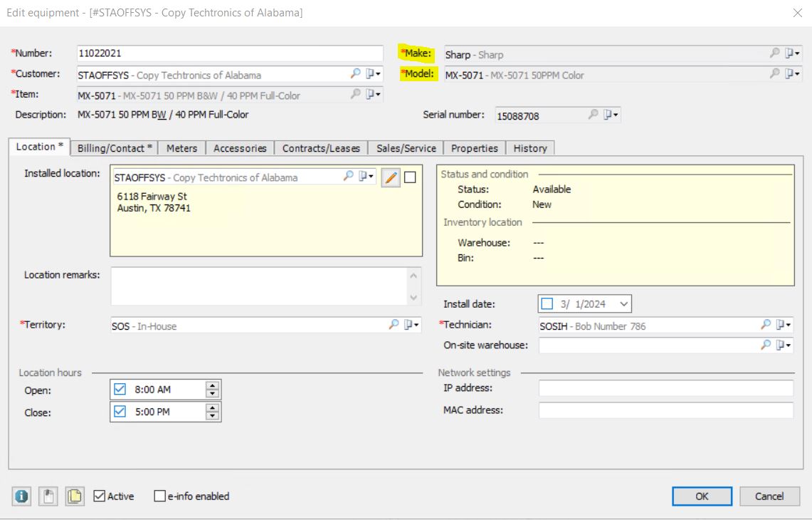Image resolution: width=812 pixels, height=520 pixels.
Task: Toggle the Active checkbox
Action: (100, 496)
